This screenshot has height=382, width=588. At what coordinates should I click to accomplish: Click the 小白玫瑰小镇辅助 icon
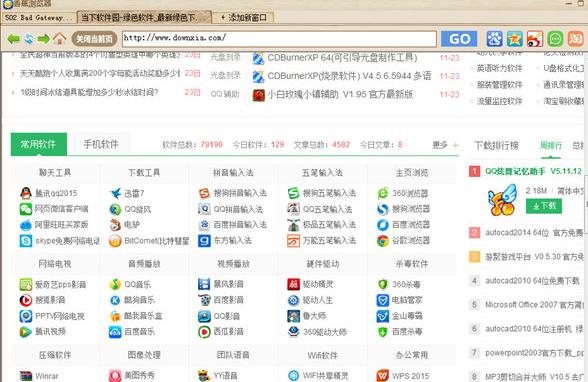[258, 95]
